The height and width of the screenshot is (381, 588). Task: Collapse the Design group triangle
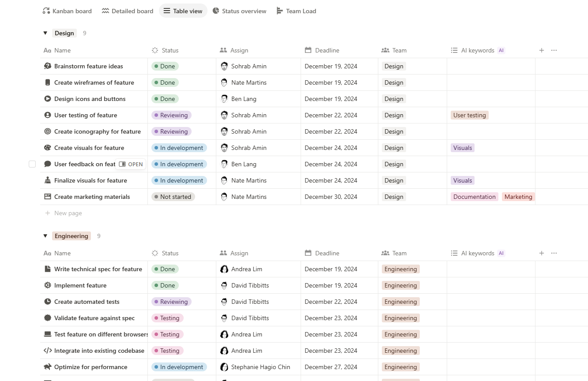45,33
